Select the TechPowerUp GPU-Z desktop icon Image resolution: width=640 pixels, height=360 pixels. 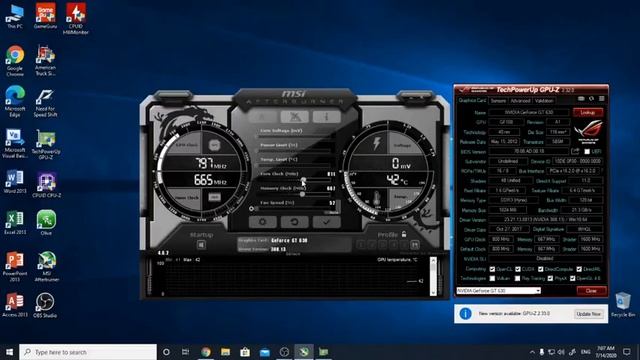[46, 144]
